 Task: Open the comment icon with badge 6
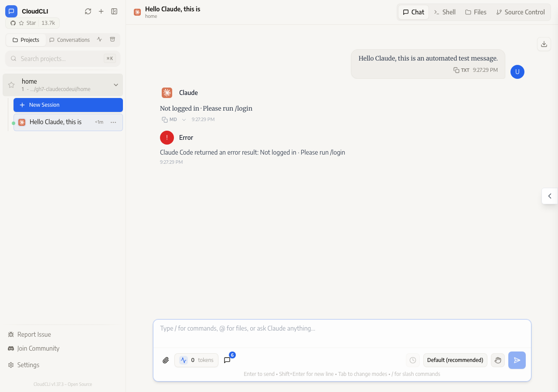click(x=227, y=360)
